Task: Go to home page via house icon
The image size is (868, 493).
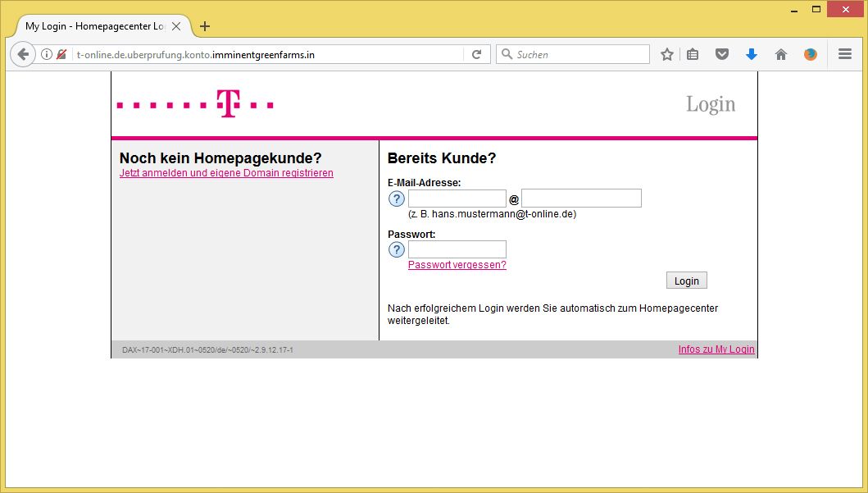Action: point(781,54)
